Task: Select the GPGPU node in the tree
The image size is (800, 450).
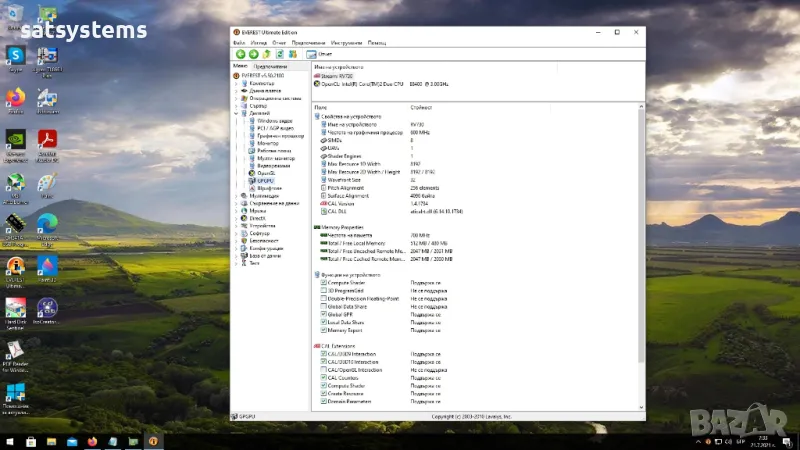Action: tap(264, 180)
